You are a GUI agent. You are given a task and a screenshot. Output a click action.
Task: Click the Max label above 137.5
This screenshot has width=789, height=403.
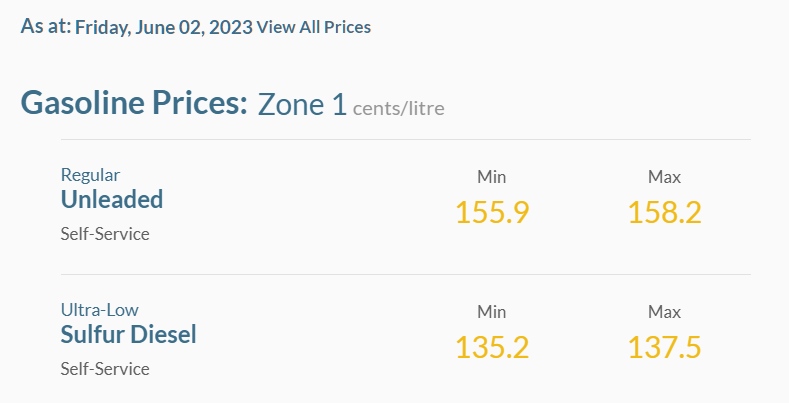(x=664, y=312)
